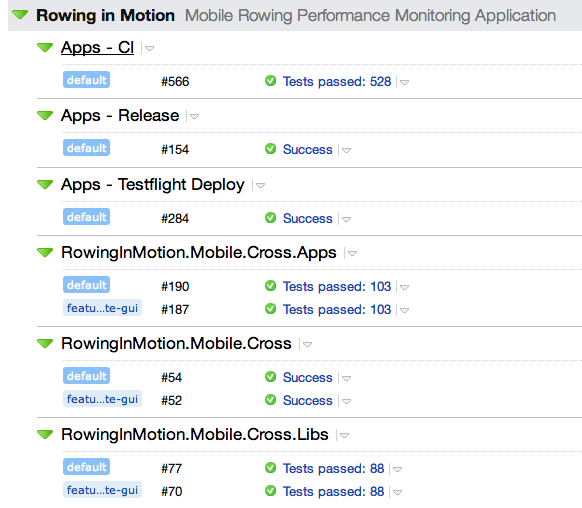
Task: Open Tests passed: 103 for build #190
Action: 337,286
